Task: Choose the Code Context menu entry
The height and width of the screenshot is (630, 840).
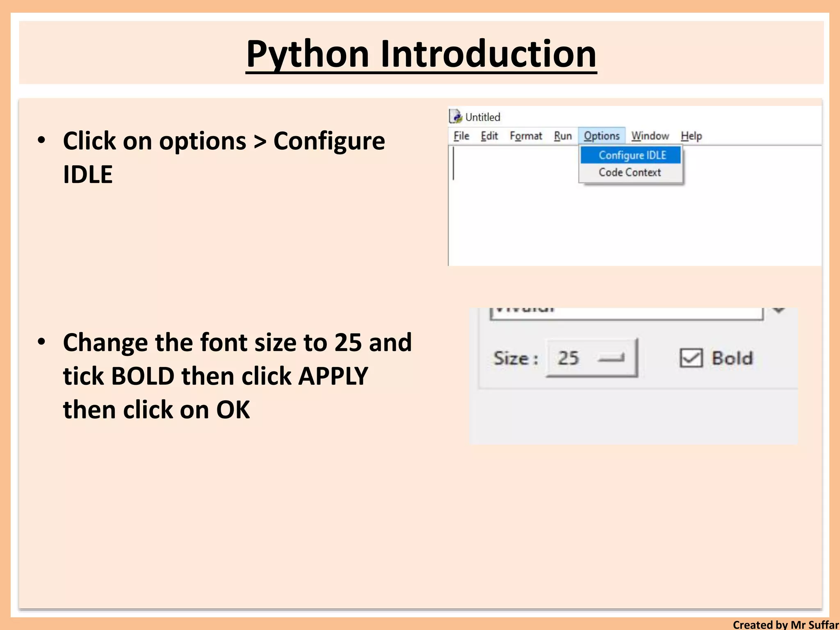Action: [630, 172]
